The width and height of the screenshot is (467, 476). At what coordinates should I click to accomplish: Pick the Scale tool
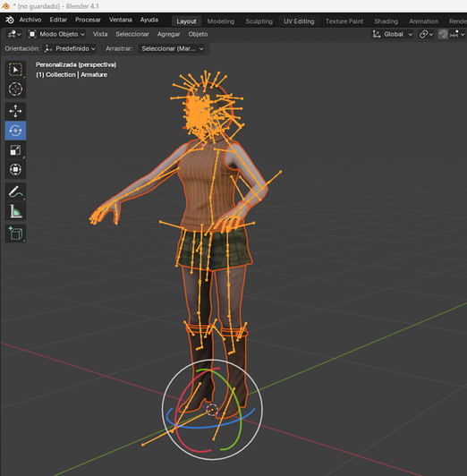[x=15, y=150]
